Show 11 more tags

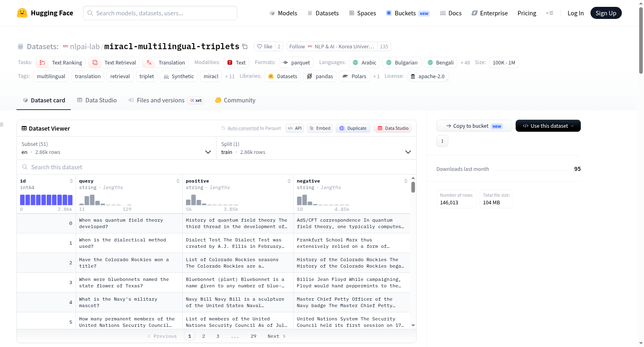(230, 76)
